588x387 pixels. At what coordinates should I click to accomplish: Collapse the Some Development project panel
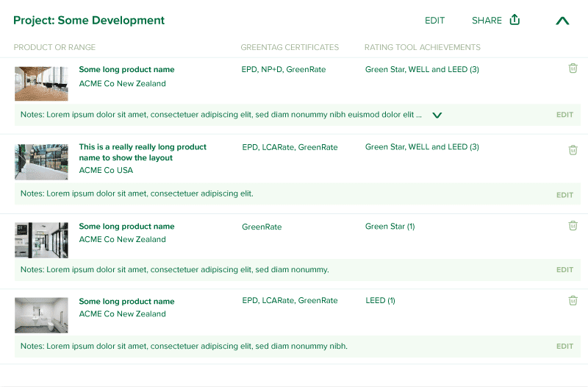click(x=562, y=21)
